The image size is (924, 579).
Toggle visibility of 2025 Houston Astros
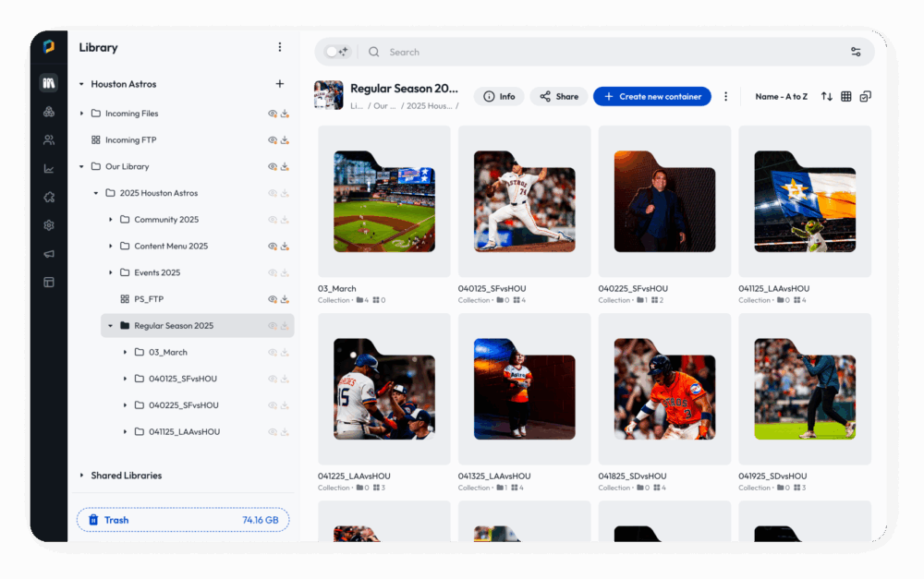click(x=273, y=193)
